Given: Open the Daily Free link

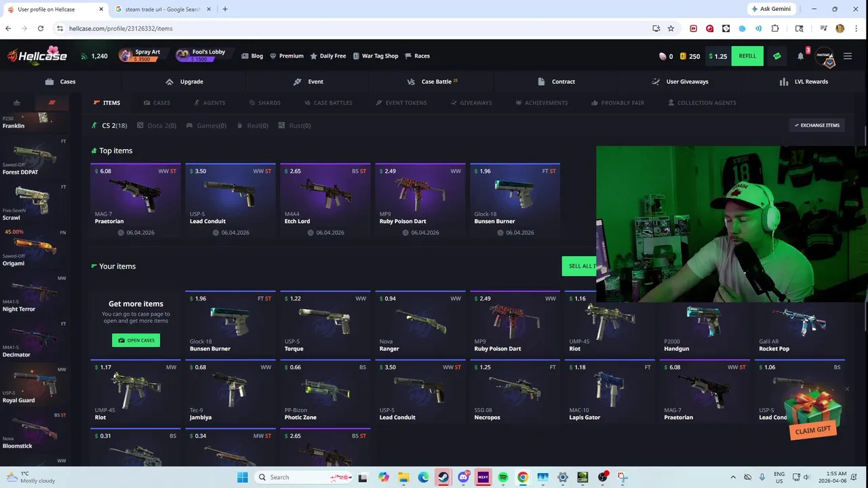Looking at the screenshot, I should tap(328, 56).
